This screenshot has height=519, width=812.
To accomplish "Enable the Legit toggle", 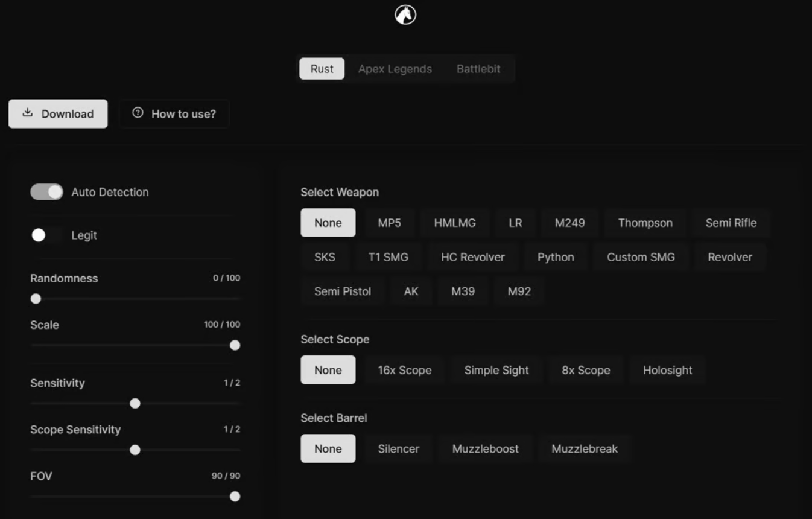I will pyautogui.click(x=46, y=235).
